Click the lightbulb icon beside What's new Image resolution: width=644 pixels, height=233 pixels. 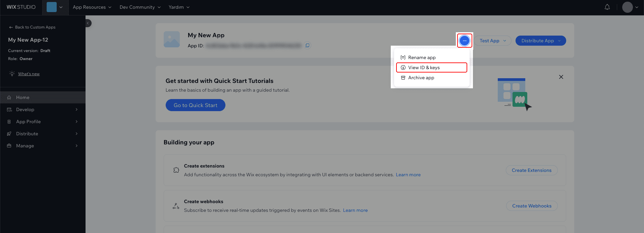[x=12, y=74]
